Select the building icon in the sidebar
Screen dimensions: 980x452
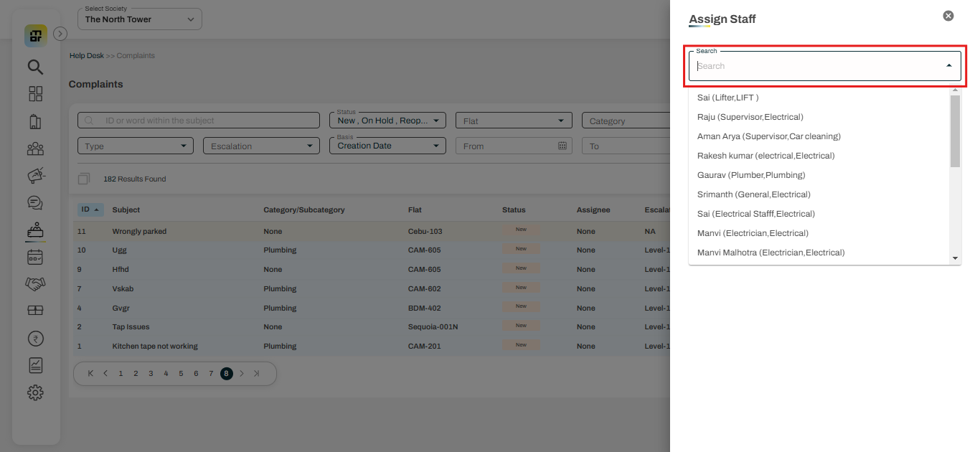35,121
